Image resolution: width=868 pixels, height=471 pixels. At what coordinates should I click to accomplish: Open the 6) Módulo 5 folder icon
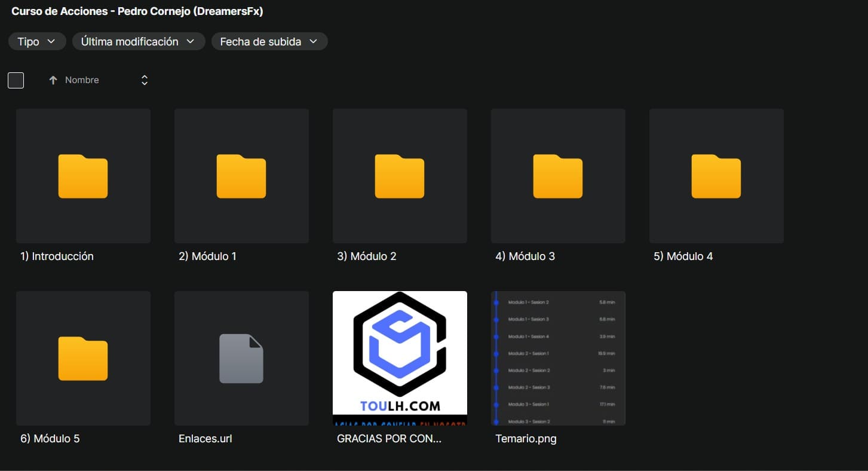coord(83,359)
